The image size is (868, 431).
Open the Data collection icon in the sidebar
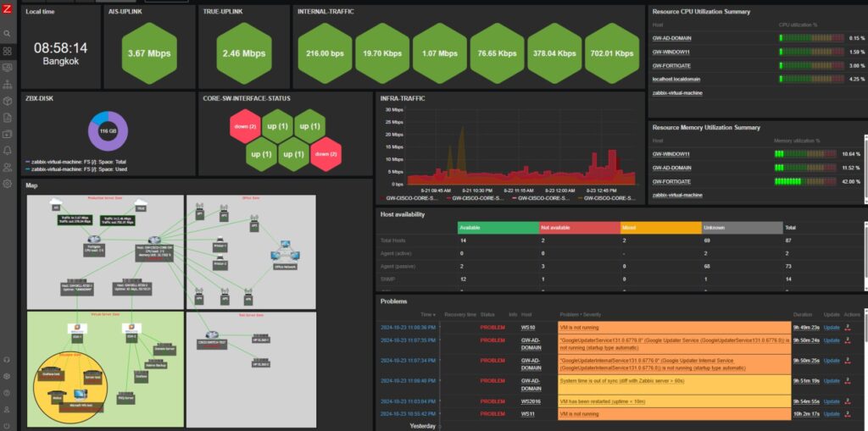(7, 134)
